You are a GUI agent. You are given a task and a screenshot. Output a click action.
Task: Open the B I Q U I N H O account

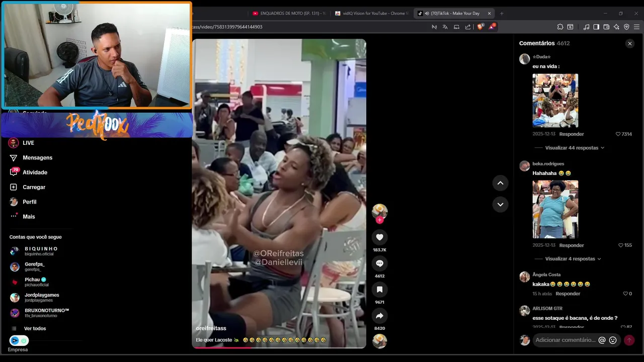pyautogui.click(x=34, y=251)
